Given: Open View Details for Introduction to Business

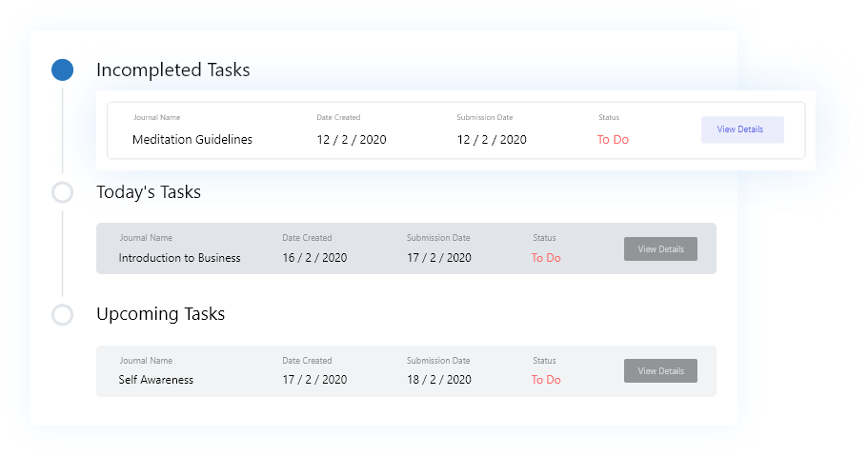Looking at the screenshot, I should click(660, 249).
